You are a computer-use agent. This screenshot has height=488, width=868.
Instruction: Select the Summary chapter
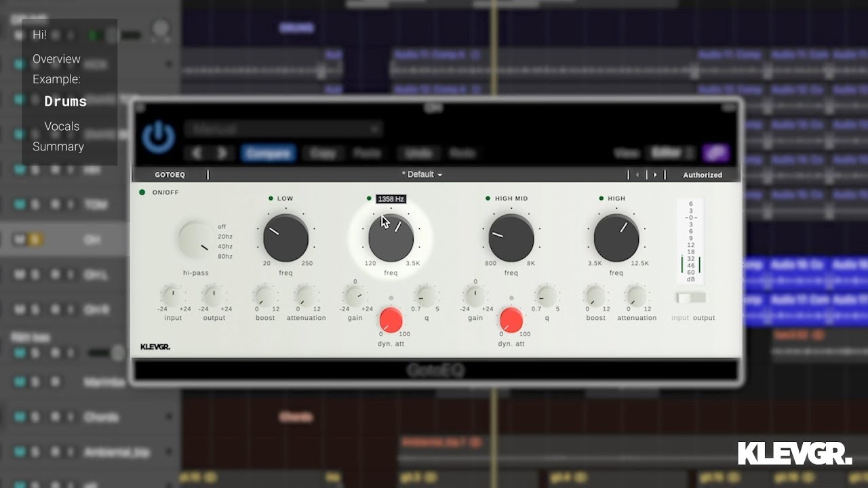pos(58,146)
